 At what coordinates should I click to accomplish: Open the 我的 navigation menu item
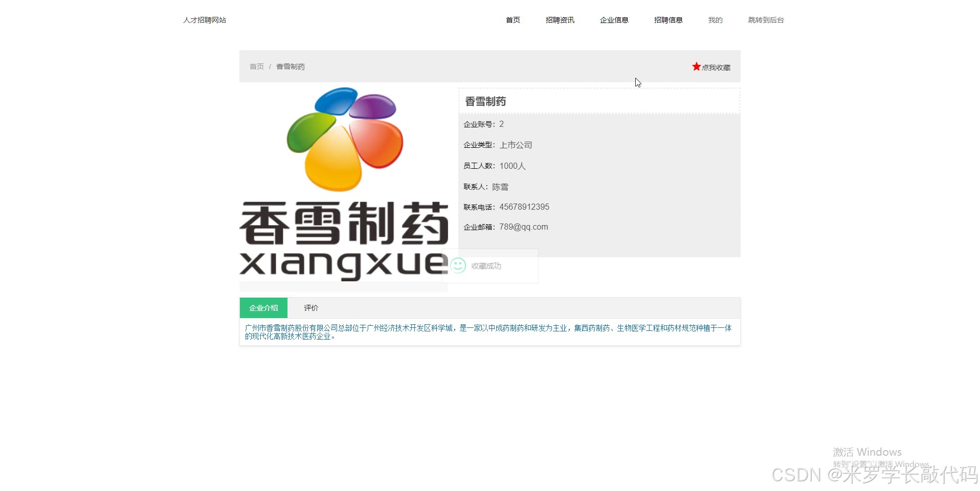click(x=715, y=20)
